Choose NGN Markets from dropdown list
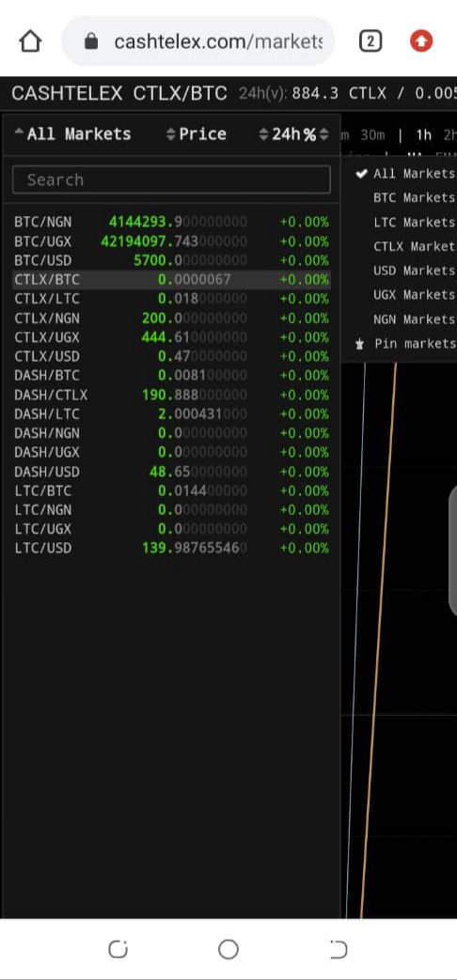The image size is (457, 980). [x=414, y=319]
